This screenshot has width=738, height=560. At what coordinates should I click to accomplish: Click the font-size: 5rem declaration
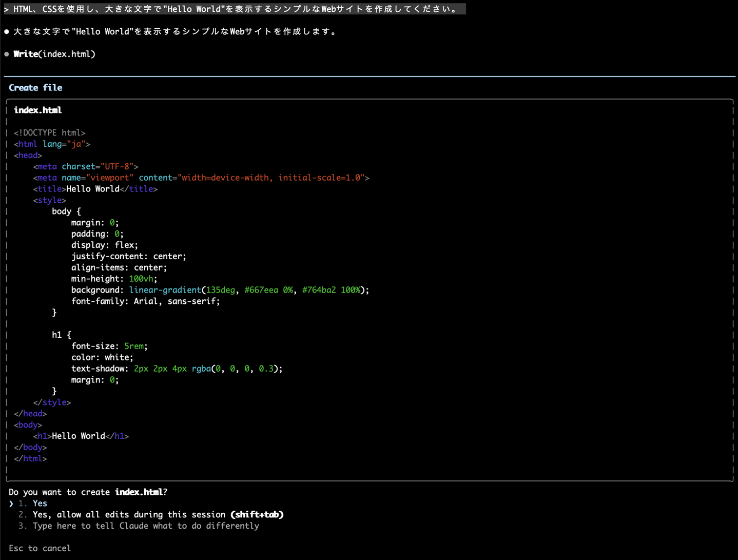109,346
